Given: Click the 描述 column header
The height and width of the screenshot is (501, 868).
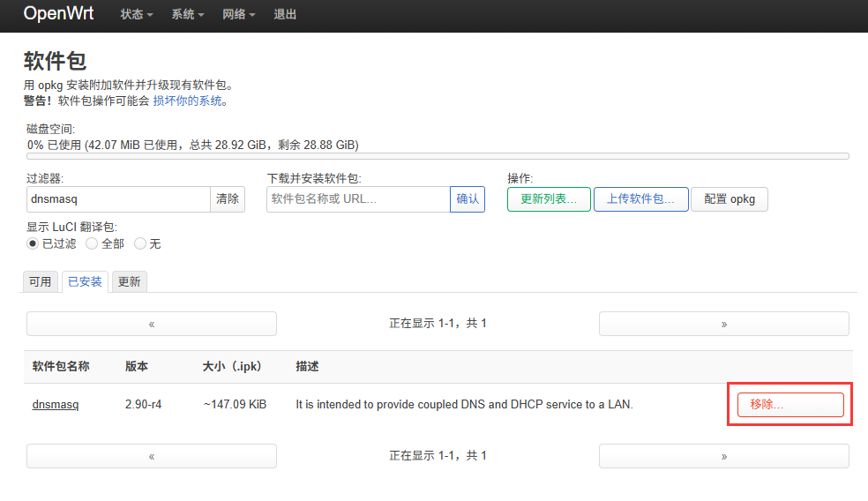Looking at the screenshot, I should [307, 366].
